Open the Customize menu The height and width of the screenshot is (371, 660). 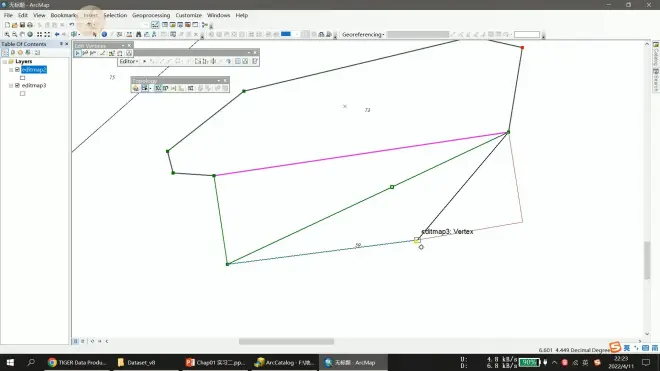pos(189,15)
